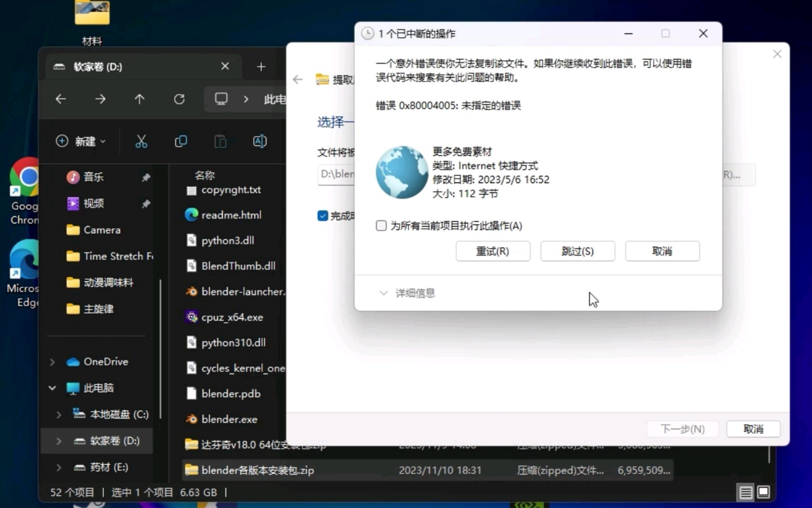Open Google Chrome desktop shortcut
The image size is (812, 508).
click(24, 191)
